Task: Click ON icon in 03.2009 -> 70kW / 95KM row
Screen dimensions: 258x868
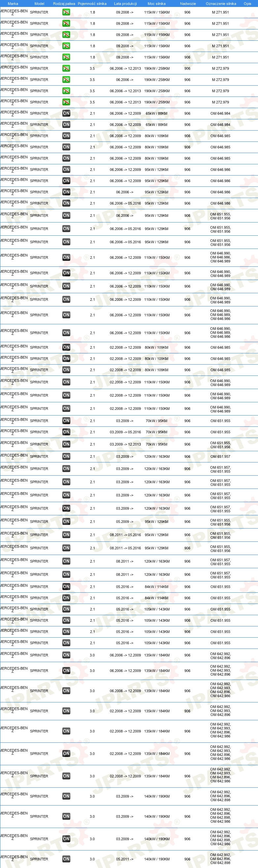Action: [x=66, y=421]
